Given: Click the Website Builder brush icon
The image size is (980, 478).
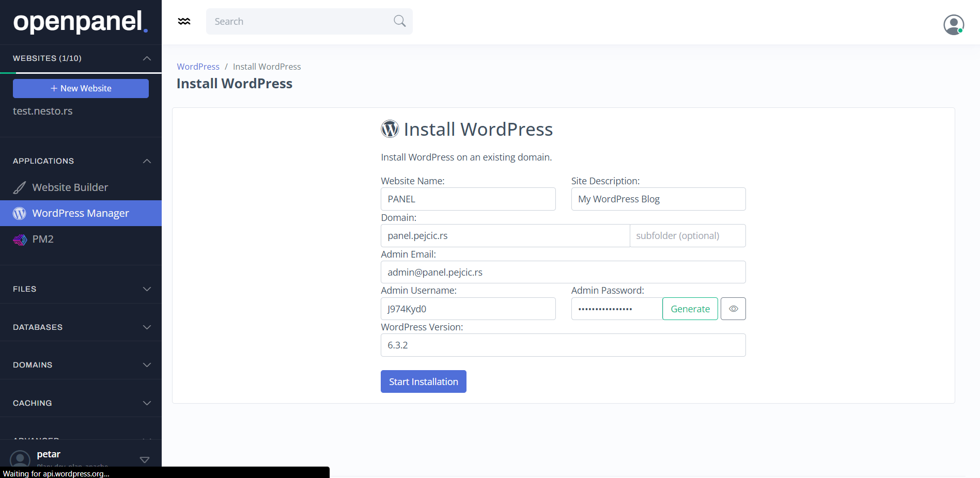Looking at the screenshot, I should click(x=20, y=187).
